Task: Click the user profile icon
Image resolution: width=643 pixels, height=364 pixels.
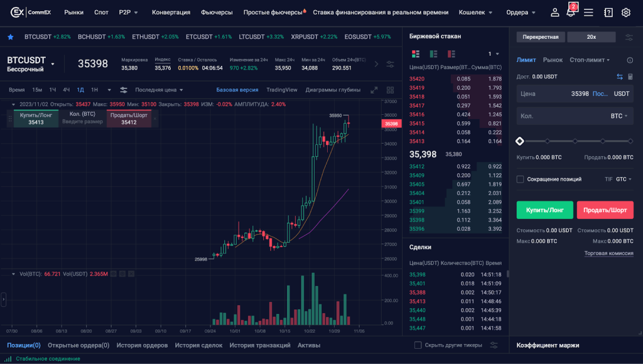Action: tap(554, 13)
